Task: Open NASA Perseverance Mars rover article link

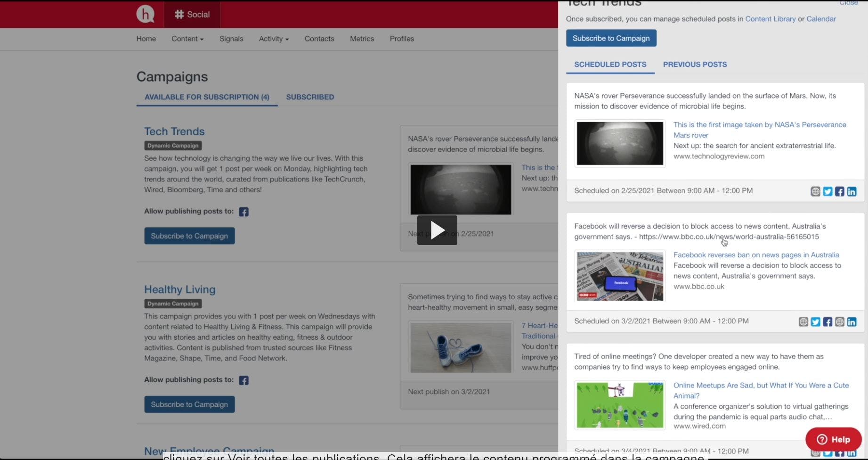Action: 760,130
